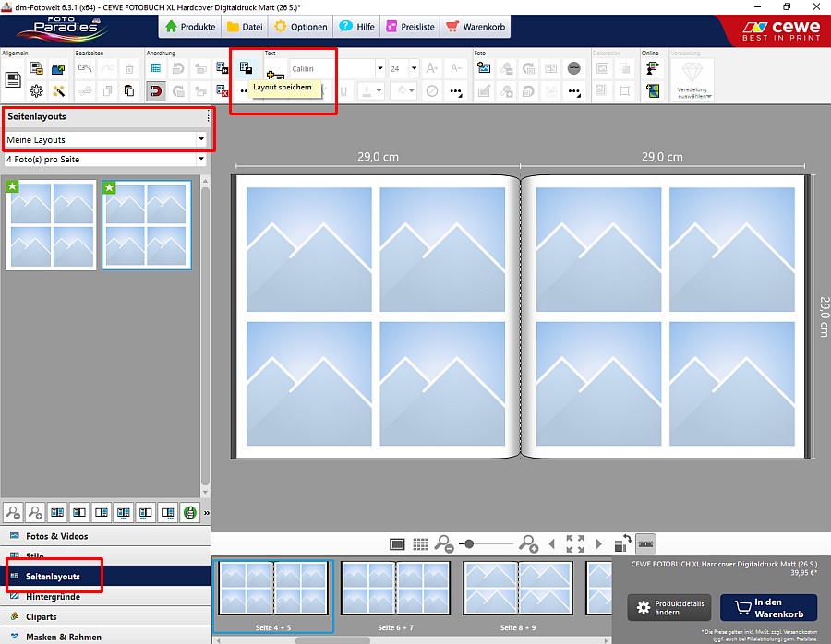Open the Calibri font dropdown arrow
The image size is (831, 644).
(380, 68)
